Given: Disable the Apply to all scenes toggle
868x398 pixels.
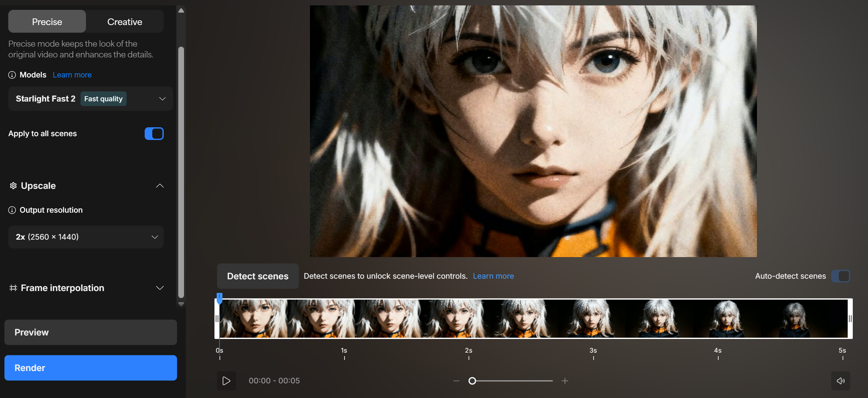Looking at the screenshot, I should click(154, 133).
